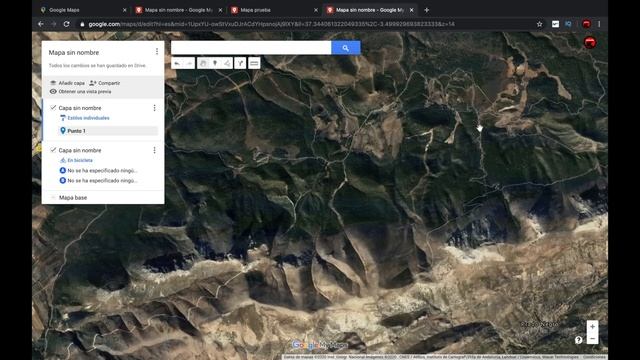Select the draw line tool
The width and height of the screenshot is (640, 360).
pyautogui.click(x=227, y=63)
